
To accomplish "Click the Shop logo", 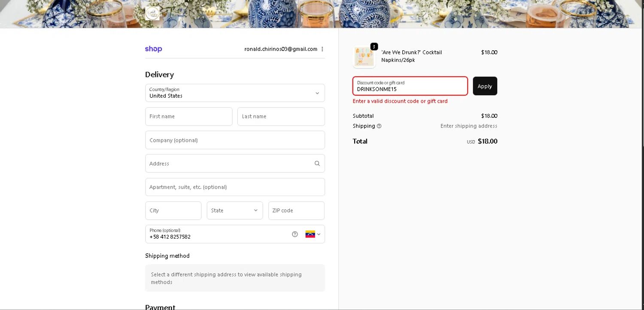I will (153, 49).
